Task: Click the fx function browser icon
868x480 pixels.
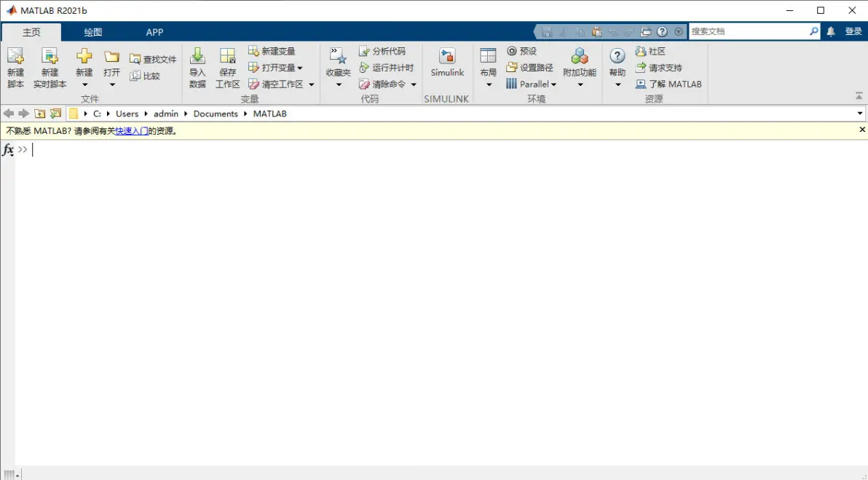Action: coord(8,149)
